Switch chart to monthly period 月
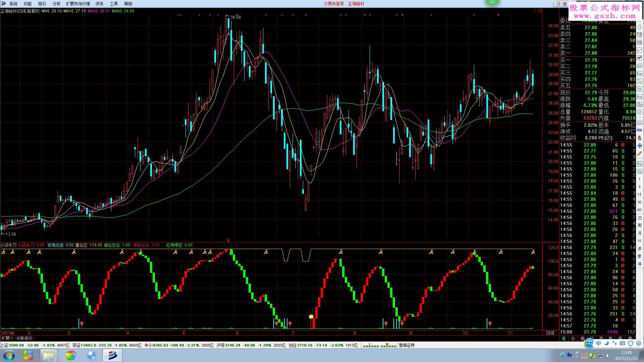The image size is (644, 362). click(x=640, y=233)
